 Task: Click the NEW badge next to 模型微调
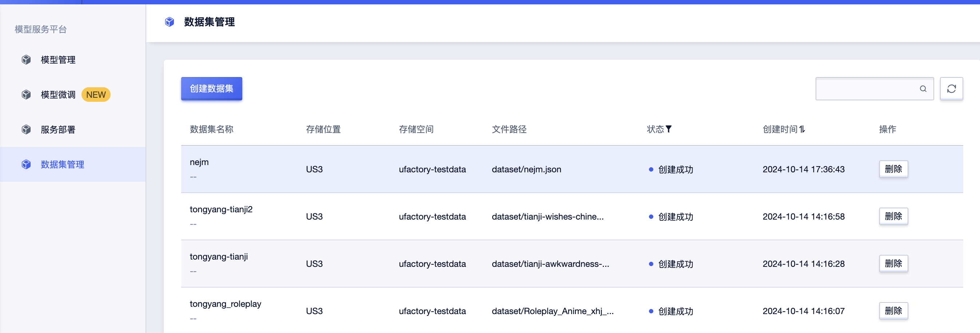point(96,95)
